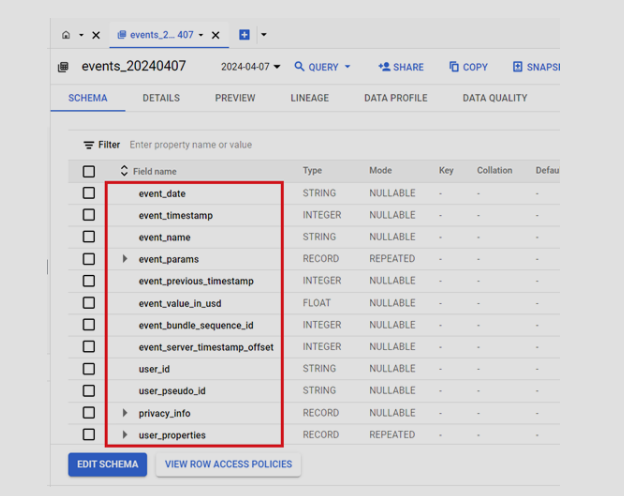Toggle the select-all checkbox in header
Screen dimensions: 624x496
pos(89,172)
